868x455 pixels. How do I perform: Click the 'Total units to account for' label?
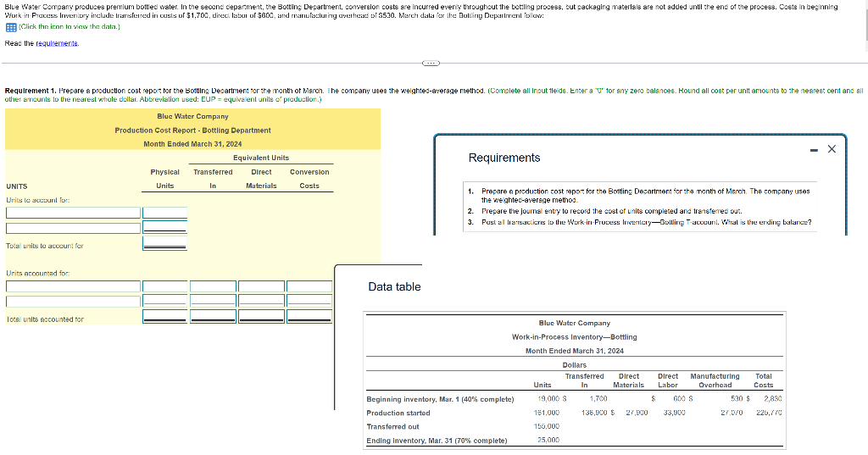[45, 246]
